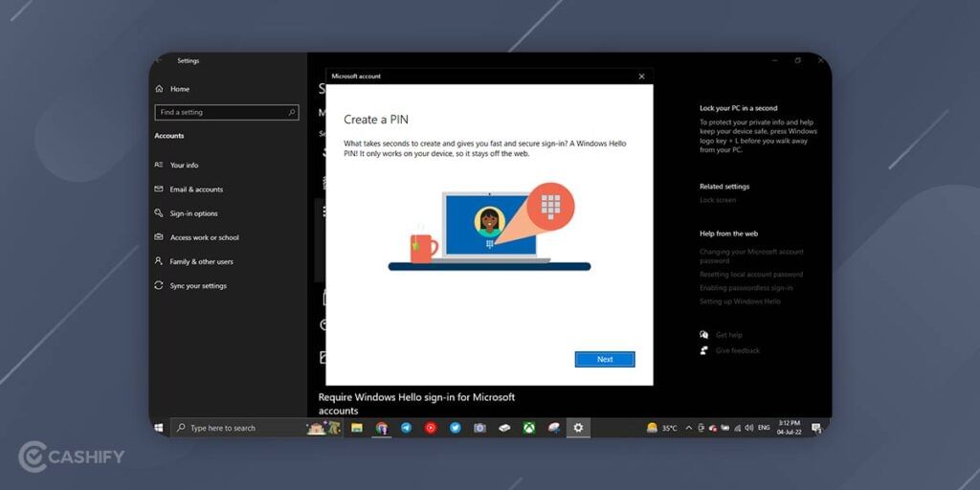
Task: Open the Lock screen related setting link
Action: 718,200
